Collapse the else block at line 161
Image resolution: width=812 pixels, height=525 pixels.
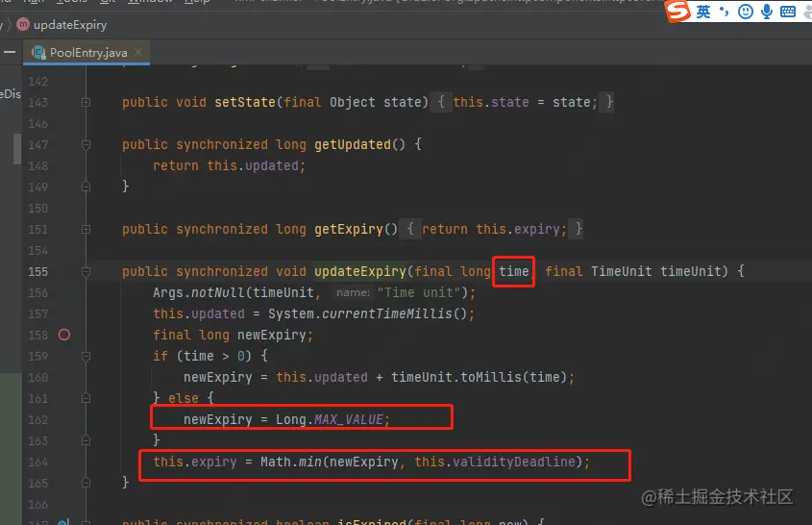click(x=86, y=398)
